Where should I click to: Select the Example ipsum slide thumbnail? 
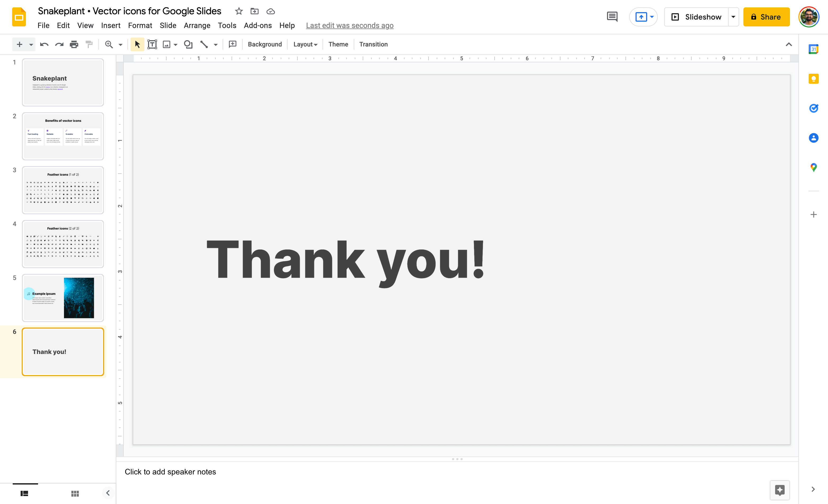coord(63,298)
